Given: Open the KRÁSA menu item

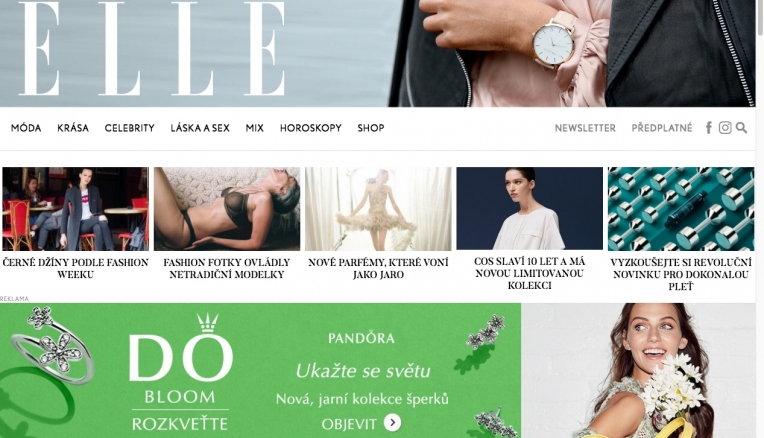Looking at the screenshot, I should point(73,128).
